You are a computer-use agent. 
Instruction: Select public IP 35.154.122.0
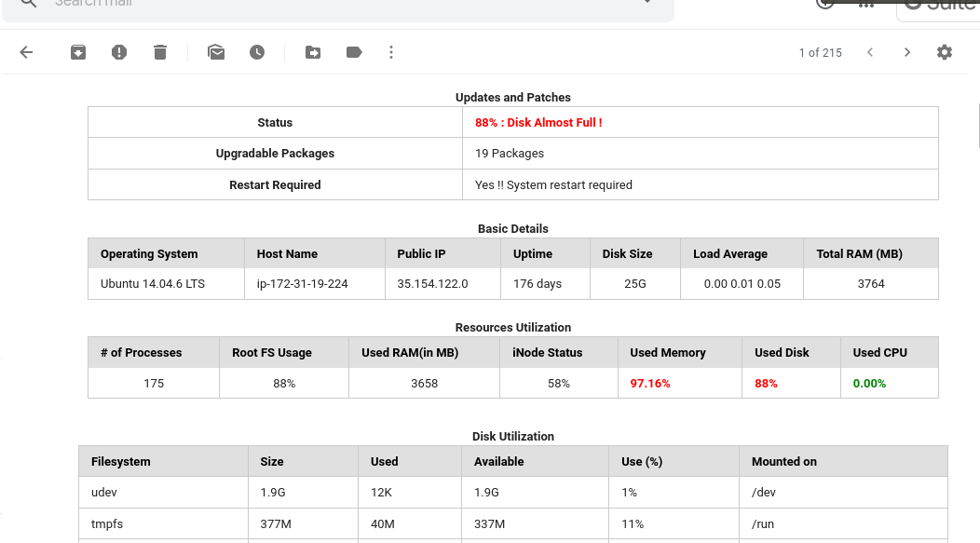[x=432, y=284]
